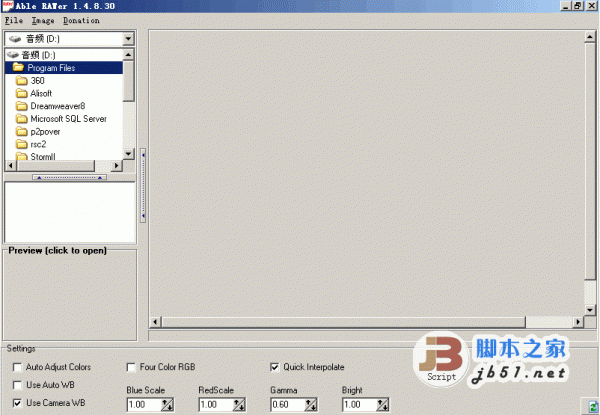The image size is (600, 415).
Task: Click the drive icon in the combo box
Action: pos(15,39)
